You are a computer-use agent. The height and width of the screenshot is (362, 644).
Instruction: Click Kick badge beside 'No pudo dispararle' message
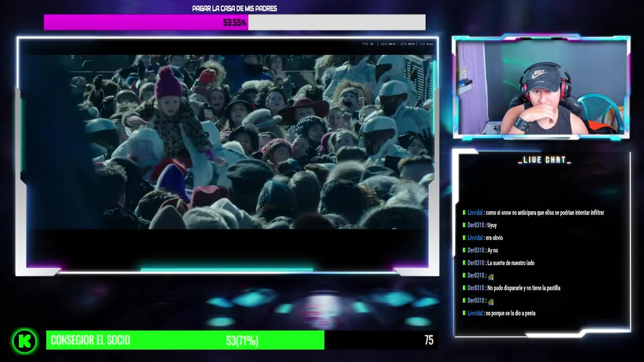(464, 288)
